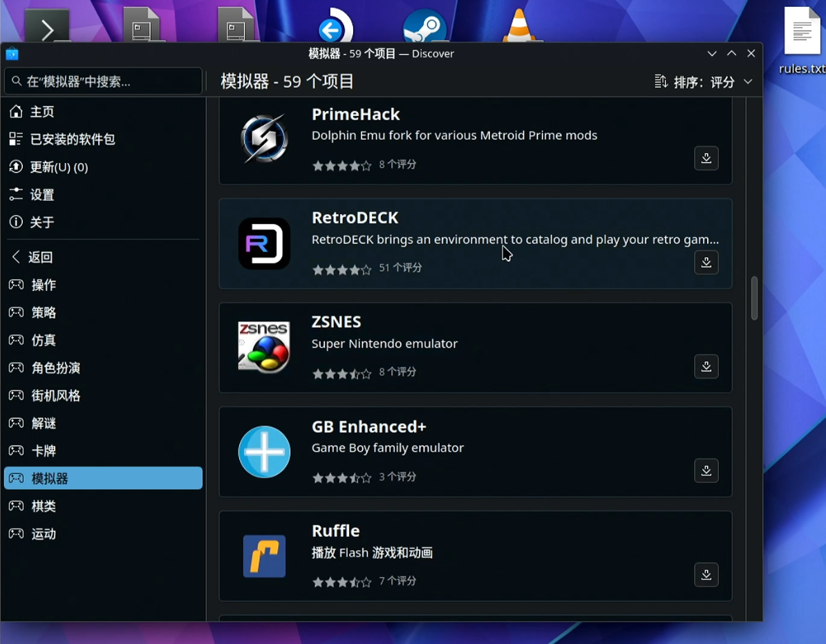Open the first document desktop icon left of center
The width and height of the screenshot is (826, 644).
point(141,26)
